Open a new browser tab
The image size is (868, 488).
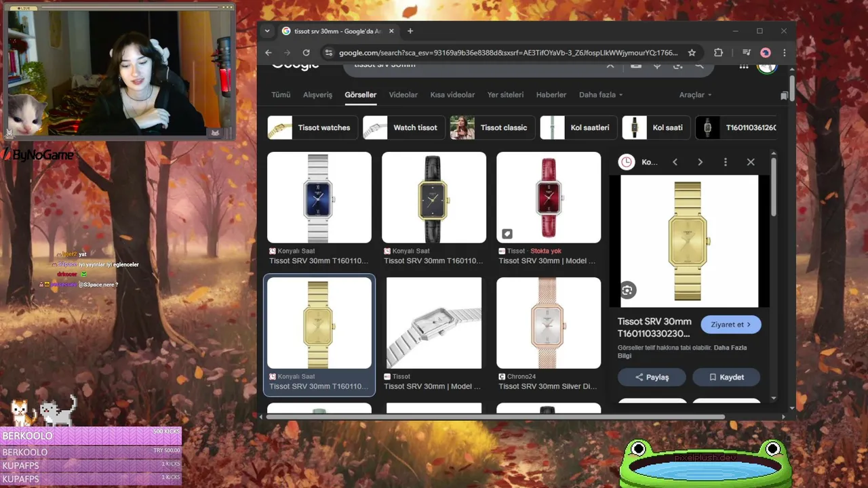[410, 31]
